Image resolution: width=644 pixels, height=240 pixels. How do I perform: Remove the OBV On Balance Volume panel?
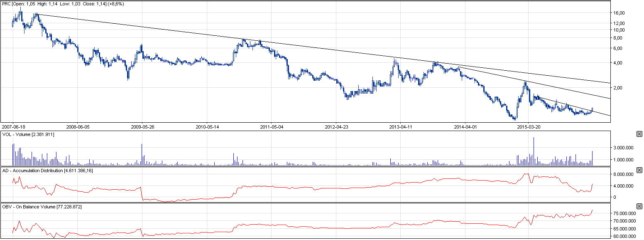pyautogui.click(x=639, y=206)
